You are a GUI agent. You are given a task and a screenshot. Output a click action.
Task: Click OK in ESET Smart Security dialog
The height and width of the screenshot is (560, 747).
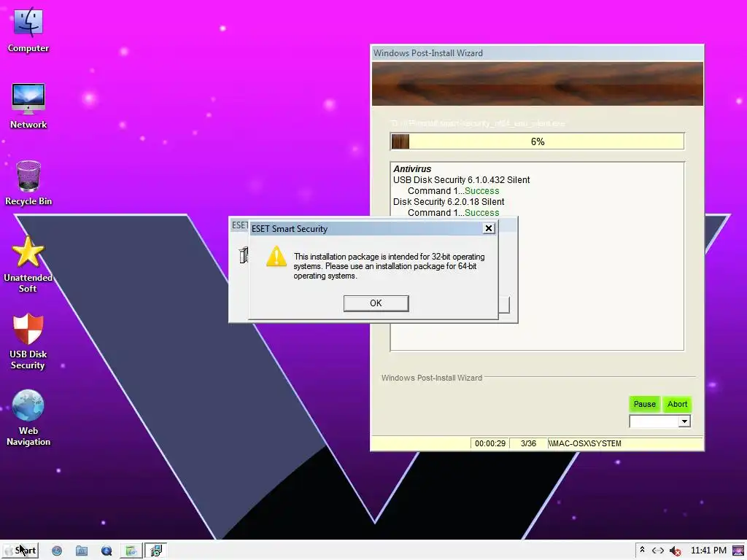pyautogui.click(x=376, y=303)
